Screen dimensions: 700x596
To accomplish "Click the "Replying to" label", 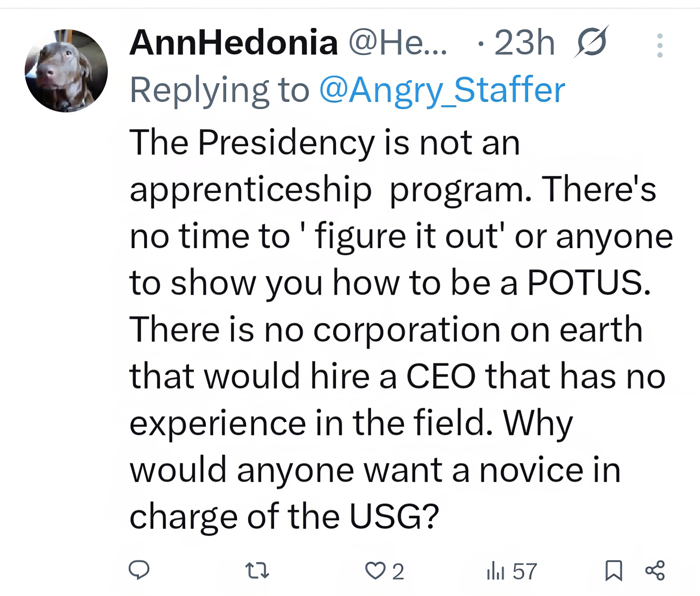I will (x=219, y=90).
